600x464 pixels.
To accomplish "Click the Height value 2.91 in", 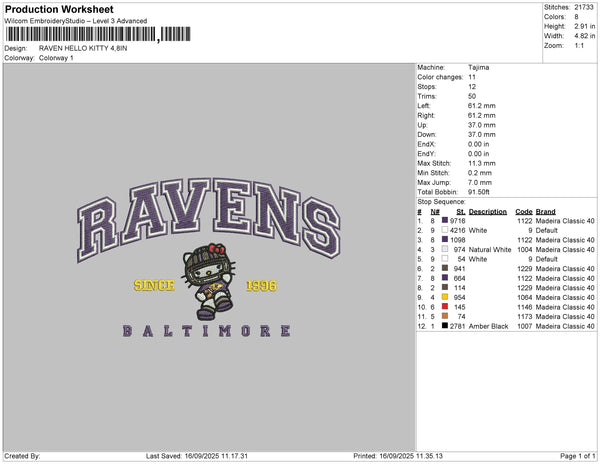I will pyautogui.click(x=584, y=26).
